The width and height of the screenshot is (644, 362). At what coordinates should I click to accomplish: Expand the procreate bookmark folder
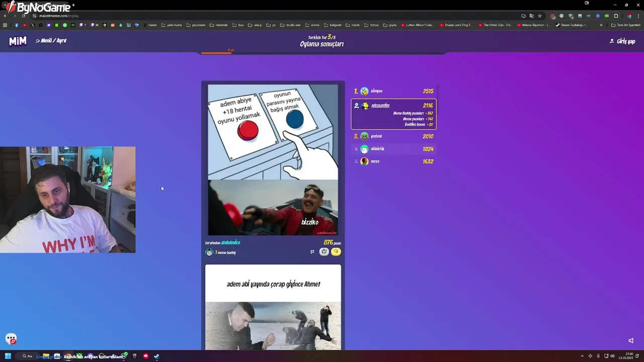tap(196, 25)
